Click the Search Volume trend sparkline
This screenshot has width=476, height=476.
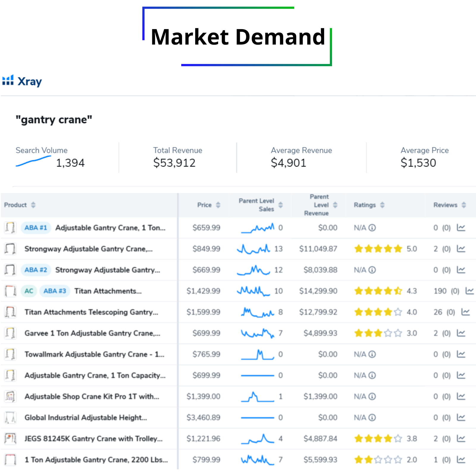click(33, 161)
